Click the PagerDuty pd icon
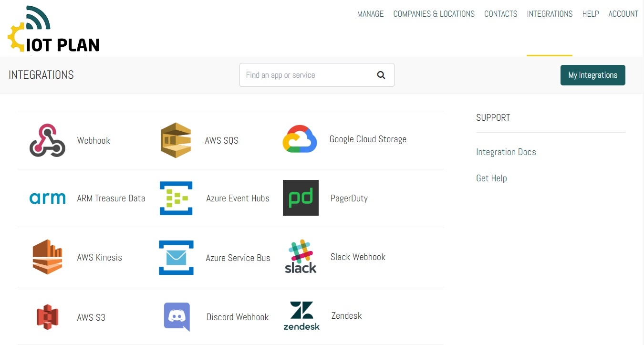644x345 pixels. (301, 198)
